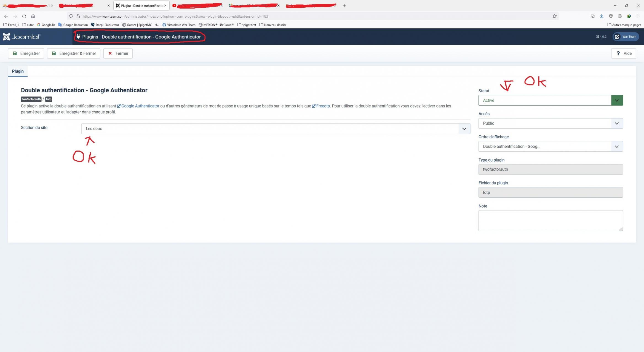Click the plug icon in page title
Viewport: 644px width, 352px height.
[78, 37]
